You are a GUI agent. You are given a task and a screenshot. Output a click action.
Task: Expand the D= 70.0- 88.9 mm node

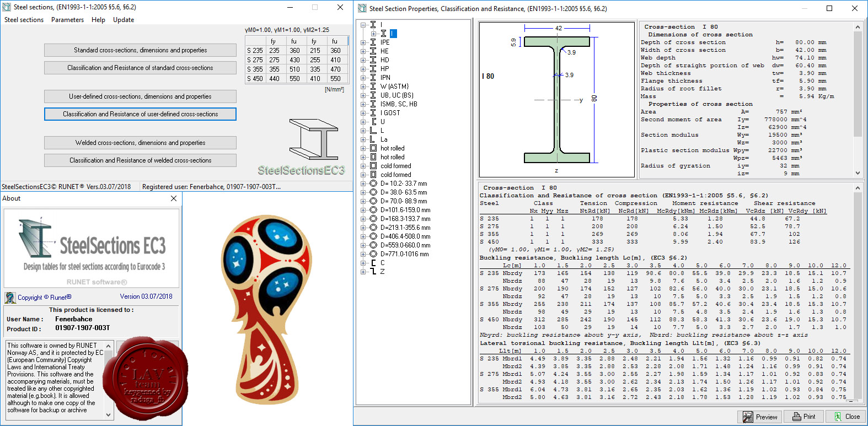(x=363, y=201)
